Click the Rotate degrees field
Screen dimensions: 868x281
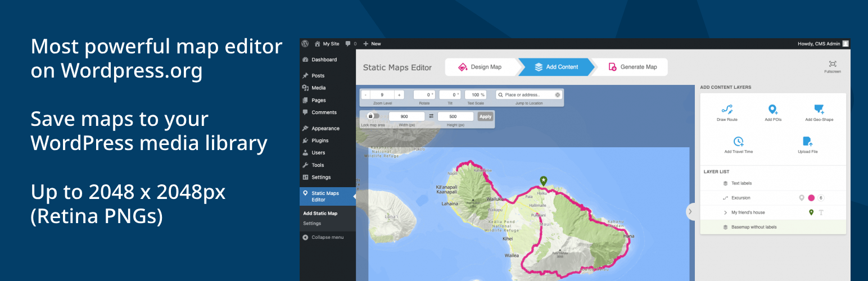(x=424, y=95)
